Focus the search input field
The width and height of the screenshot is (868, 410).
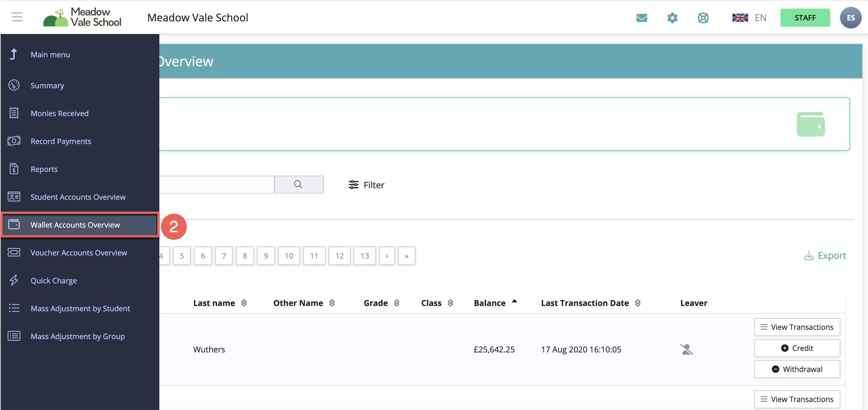(217, 184)
